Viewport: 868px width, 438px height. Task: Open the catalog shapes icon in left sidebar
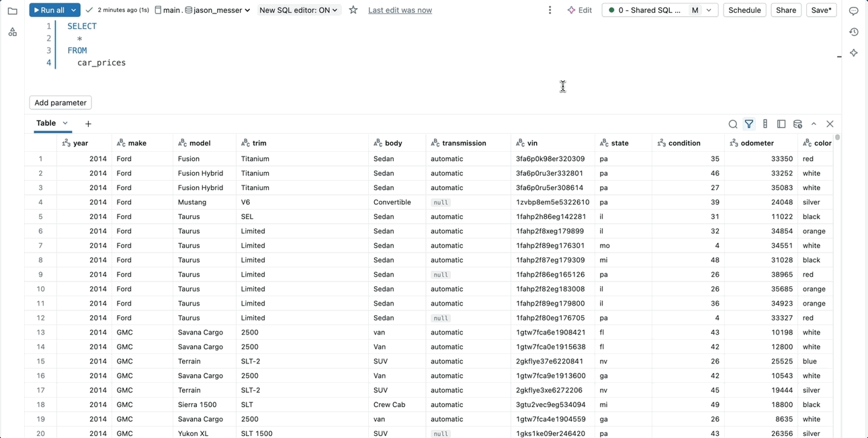[12, 32]
